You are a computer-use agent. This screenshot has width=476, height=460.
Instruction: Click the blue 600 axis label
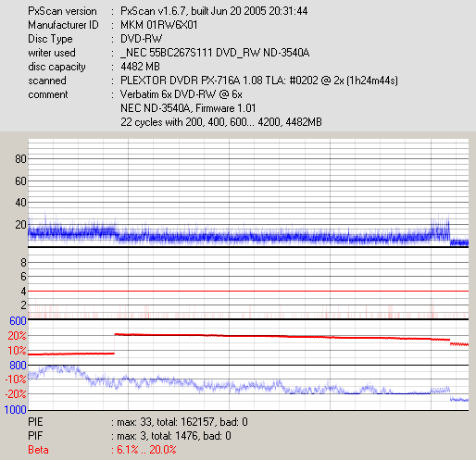point(18,321)
